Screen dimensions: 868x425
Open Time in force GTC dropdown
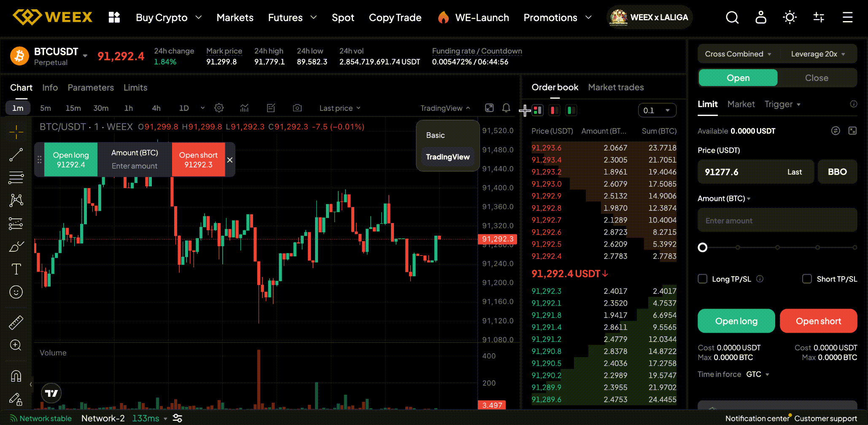758,374
